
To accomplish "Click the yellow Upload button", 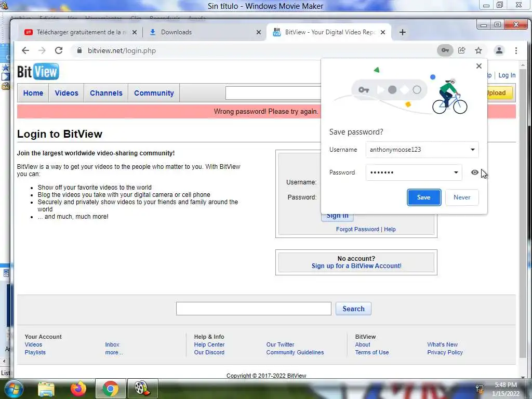I will [x=500, y=93].
